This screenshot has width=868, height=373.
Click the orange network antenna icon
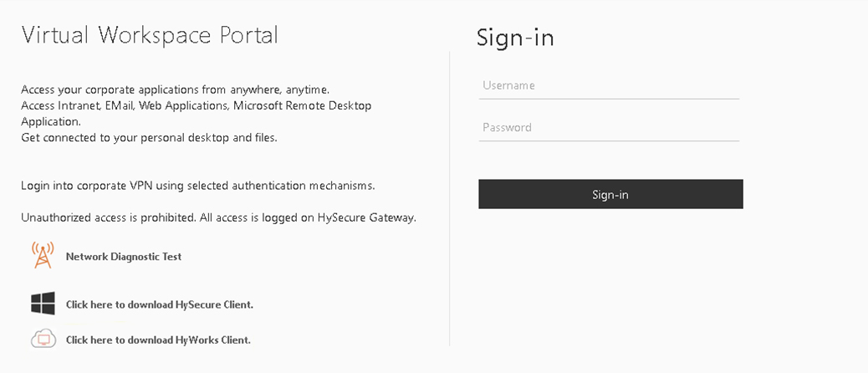[42, 255]
